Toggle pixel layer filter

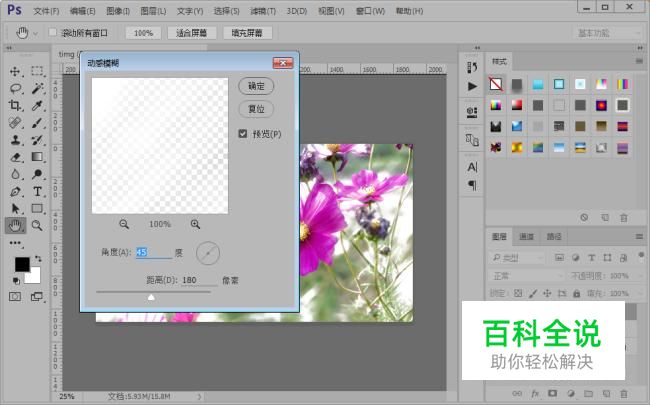point(559,258)
